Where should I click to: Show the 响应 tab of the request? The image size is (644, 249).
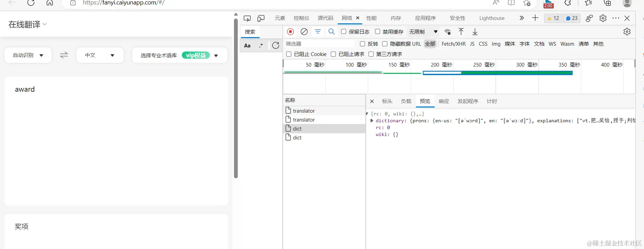pyautogui.click(x=444, y=101)
